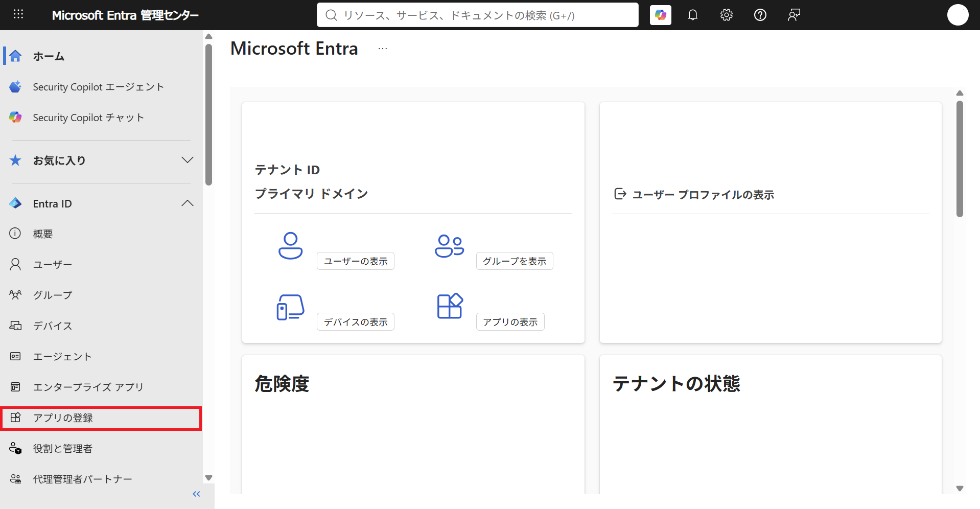The width and height of the screenshot is (980, 509).
Task: Open ユーザー プロファイルの表示 link
Action: click(x=703, y=195)
